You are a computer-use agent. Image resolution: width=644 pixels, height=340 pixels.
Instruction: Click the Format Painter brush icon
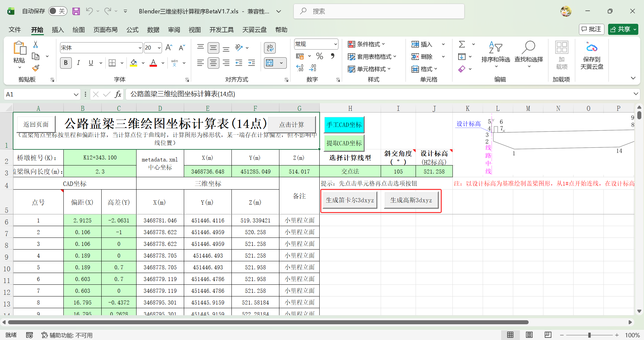coord(36,68)
